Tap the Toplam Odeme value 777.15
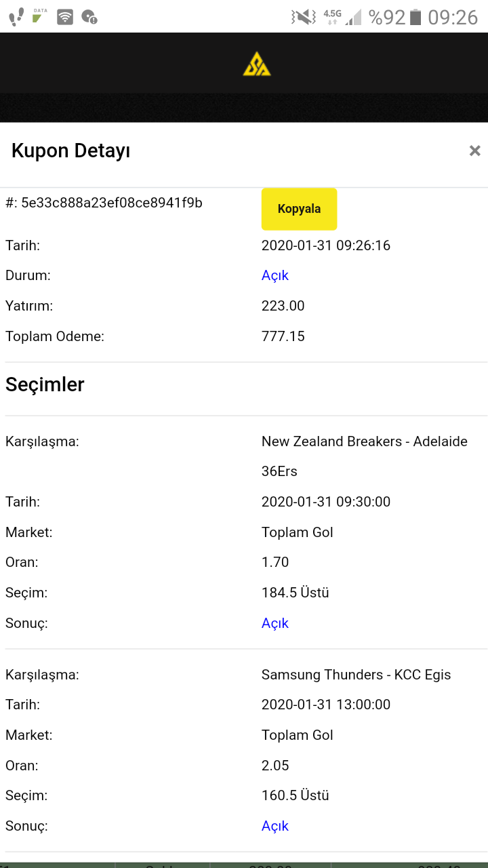 point(283,336)
